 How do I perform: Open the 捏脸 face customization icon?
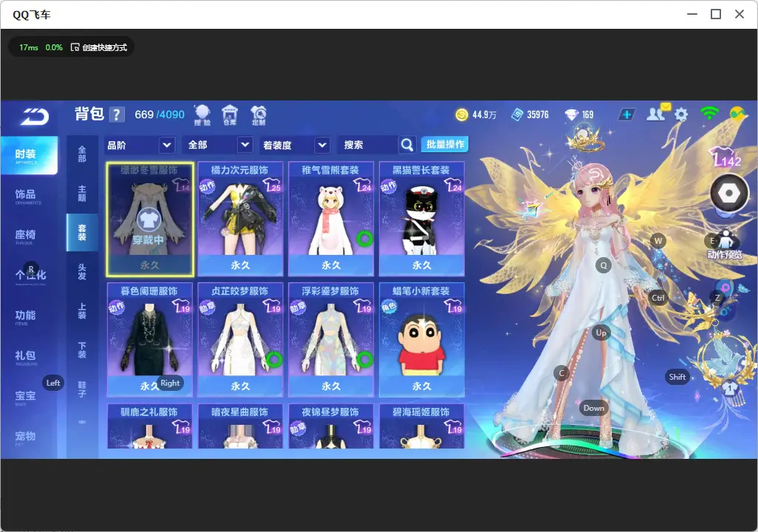(x=202, y=115)
